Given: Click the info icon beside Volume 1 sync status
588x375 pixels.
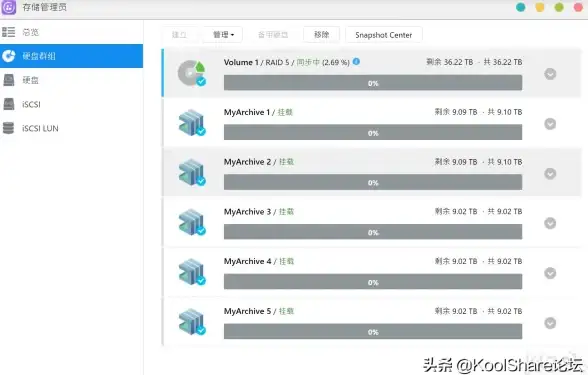Looking at the screenshot, I should coord(356,62).
